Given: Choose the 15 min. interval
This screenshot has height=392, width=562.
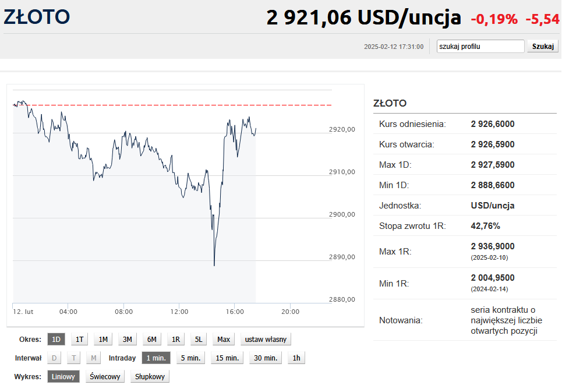Looking at the screenshot, I should coord(227,358).
